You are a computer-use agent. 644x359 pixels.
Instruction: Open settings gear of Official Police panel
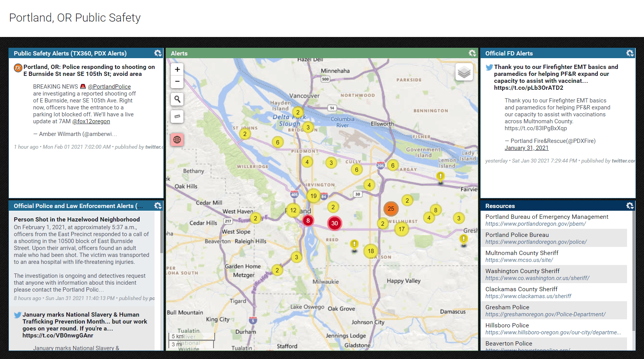(x=158, y=206)
